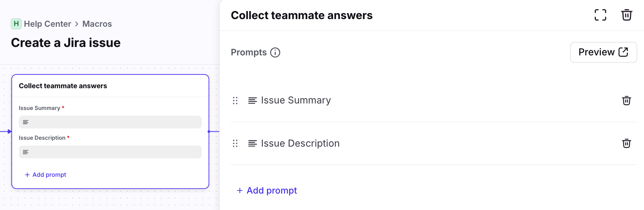The width and height of the screenshot is (644, 210).
Task: Open the Macros breadcrumb
Action: [97, 24]
